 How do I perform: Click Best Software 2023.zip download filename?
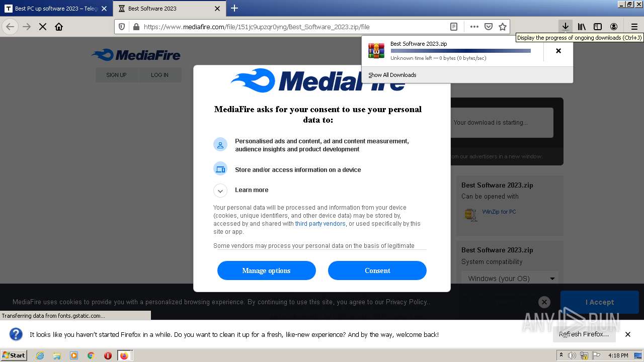pyautogui.click(x=419, y=44)
